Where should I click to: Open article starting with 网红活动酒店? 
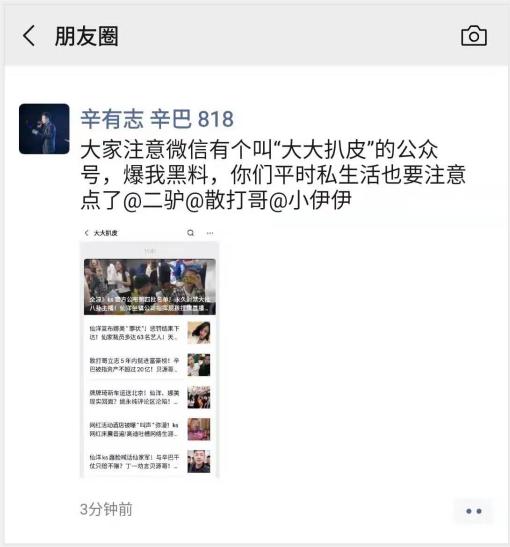tap(134, 429)
